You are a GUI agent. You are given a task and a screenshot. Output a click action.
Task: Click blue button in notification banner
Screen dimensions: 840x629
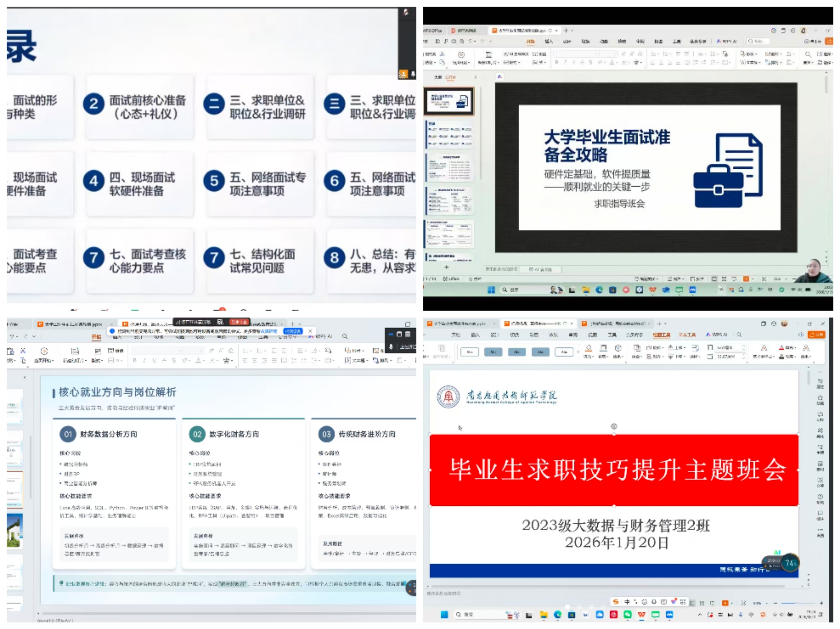pyautogui.click(x=292, y=331)
